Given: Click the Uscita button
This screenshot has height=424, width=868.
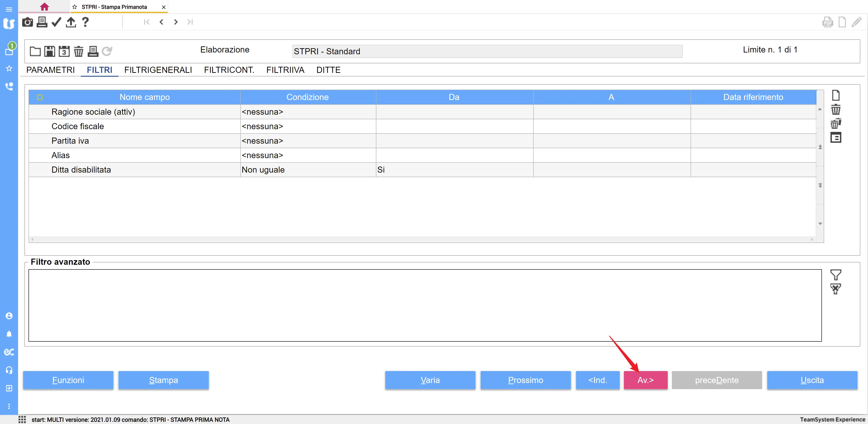Looking at the screenshot, I should (812, 380).
